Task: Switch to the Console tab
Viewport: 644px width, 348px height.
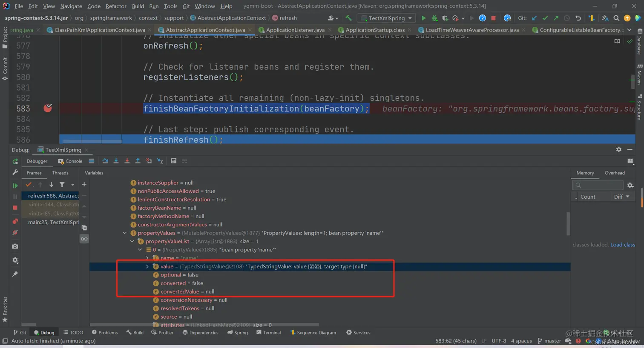Action: click(x=70, y=161)
